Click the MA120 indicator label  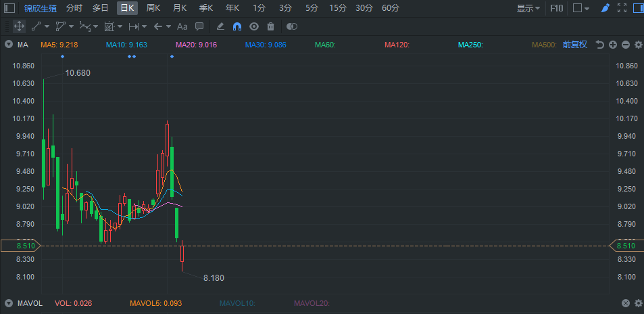(x=397, y=45)
